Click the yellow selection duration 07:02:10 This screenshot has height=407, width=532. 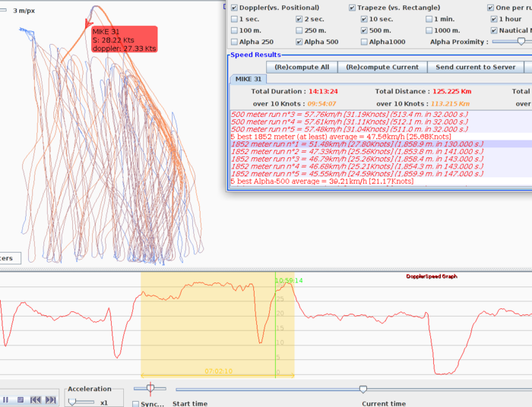coord(219,371)
